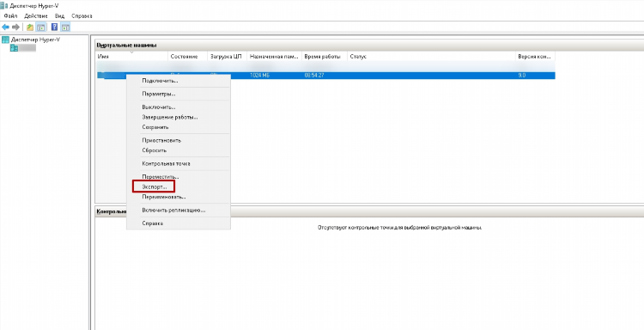644x330 pixels.
Task: Click Контрольная точка menu item
Action: 166,163
